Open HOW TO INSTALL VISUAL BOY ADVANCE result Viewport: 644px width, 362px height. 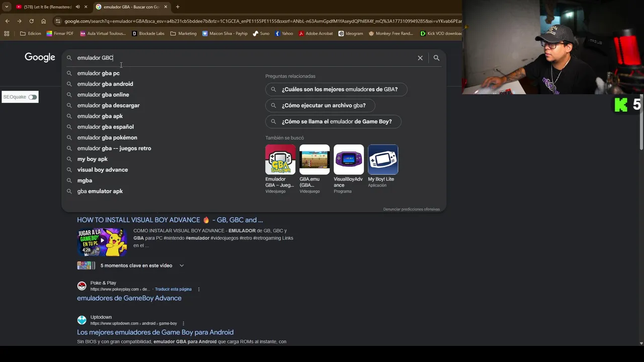click(x=170, y=220)
